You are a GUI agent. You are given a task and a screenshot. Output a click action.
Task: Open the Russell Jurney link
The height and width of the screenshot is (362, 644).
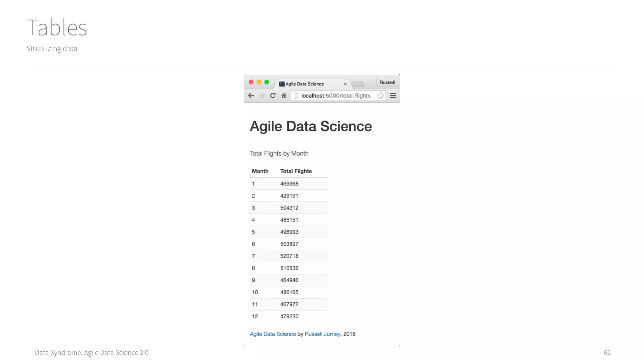pyautogui.click(x=322, y=334)
